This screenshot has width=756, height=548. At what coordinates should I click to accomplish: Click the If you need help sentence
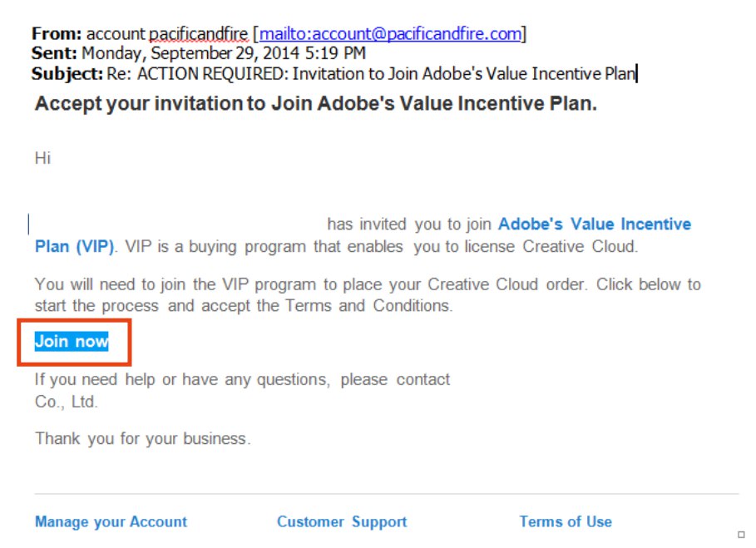point(242,380)
